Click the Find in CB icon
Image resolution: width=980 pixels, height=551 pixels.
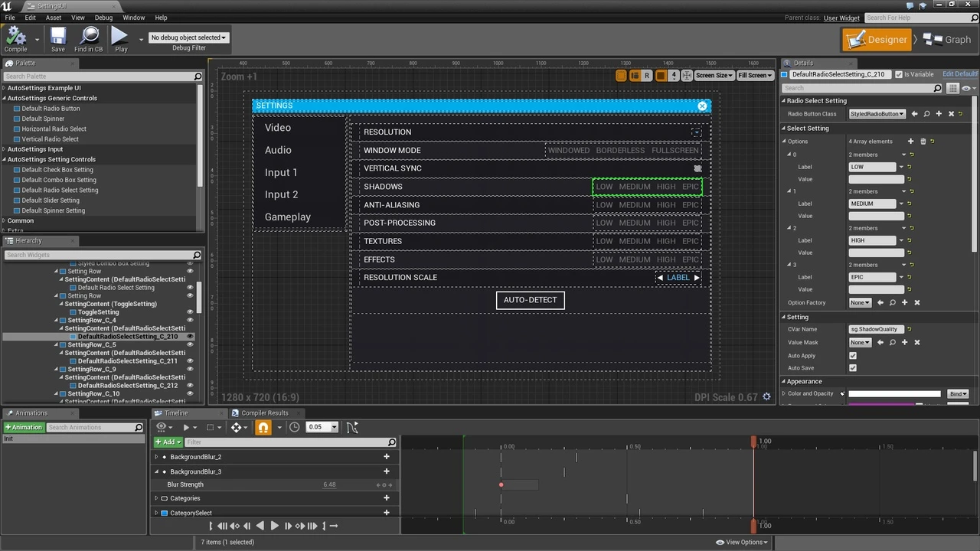pos(89,36)
